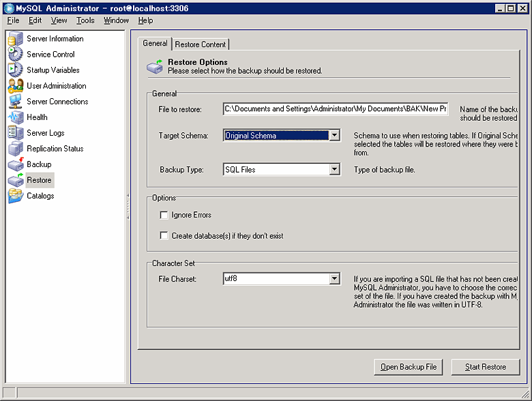Click the Open Backup File button

[409, 367]
